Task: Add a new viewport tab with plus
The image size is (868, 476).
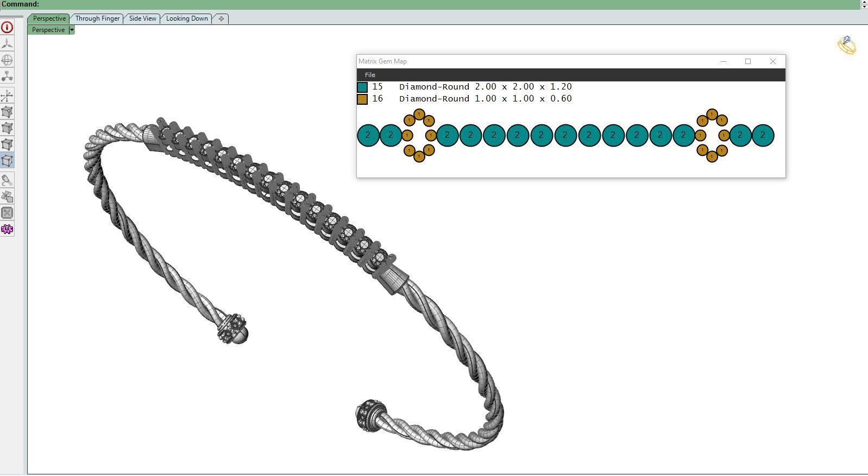Action: click(221, 18)
